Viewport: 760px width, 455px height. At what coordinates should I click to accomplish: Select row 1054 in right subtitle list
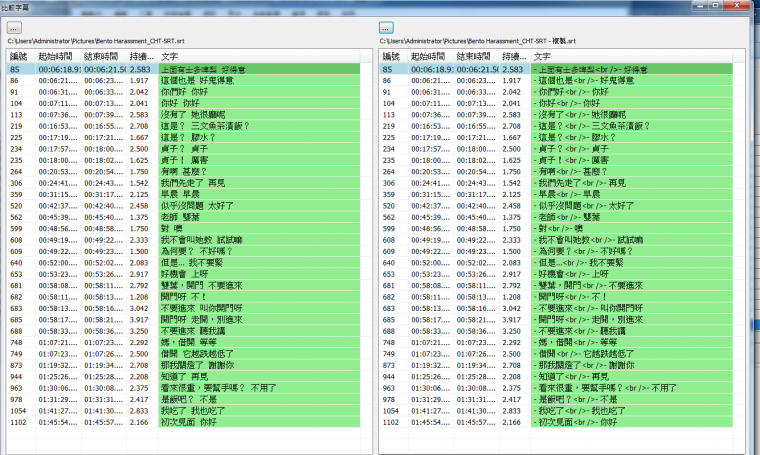(556, 411)
